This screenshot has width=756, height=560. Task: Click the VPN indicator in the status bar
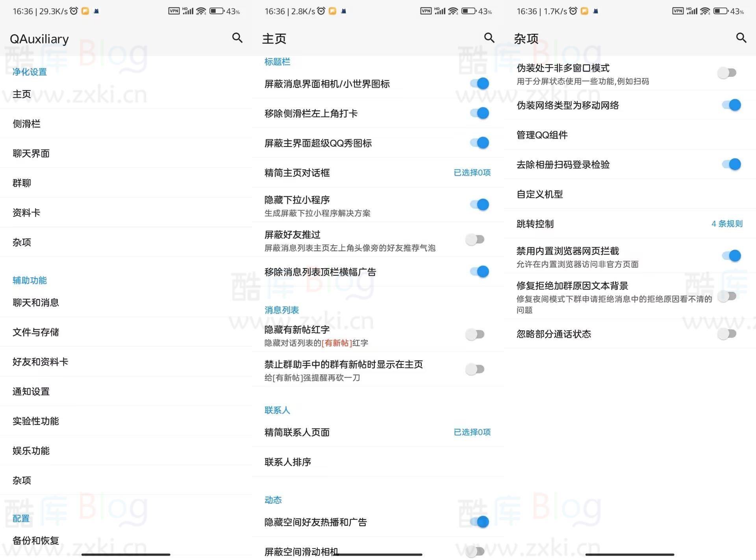(173, 11)
